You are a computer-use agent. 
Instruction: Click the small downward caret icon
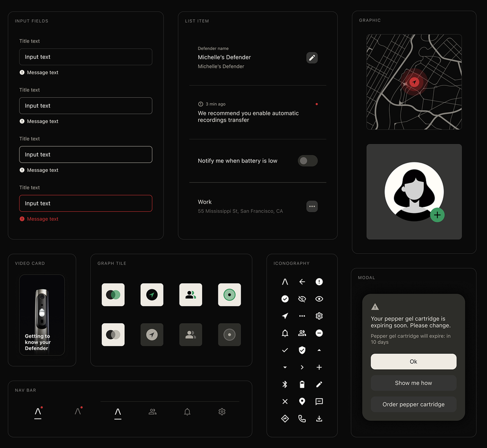point(285,368)
